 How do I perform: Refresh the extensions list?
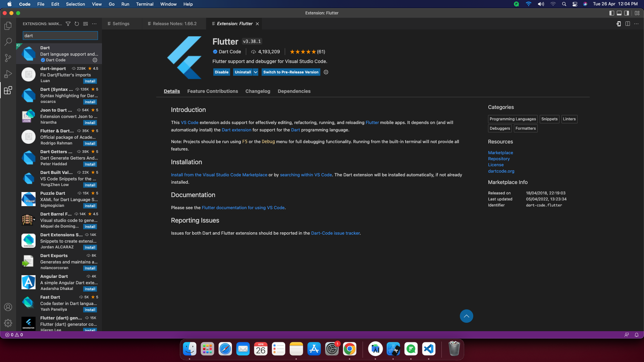77,24
